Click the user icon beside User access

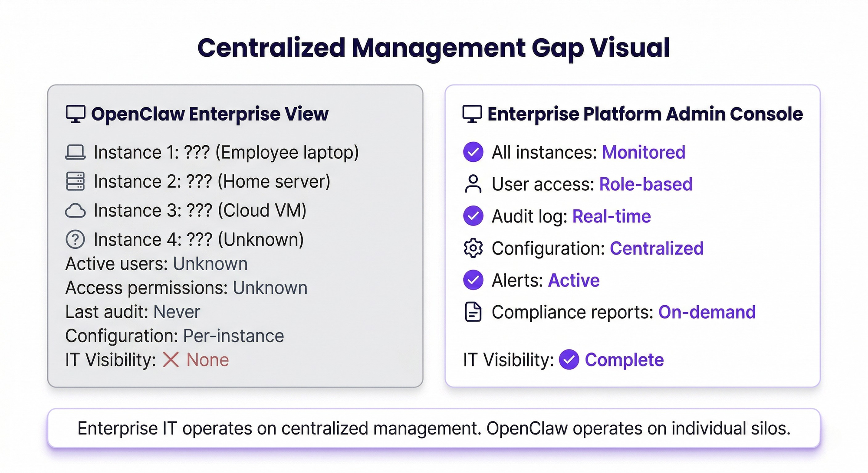(x=473, y=184)
